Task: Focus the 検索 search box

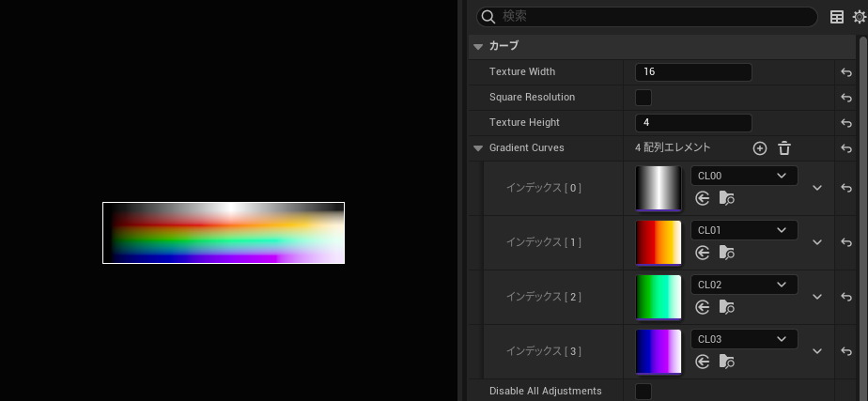Action: tap(648, 17)
